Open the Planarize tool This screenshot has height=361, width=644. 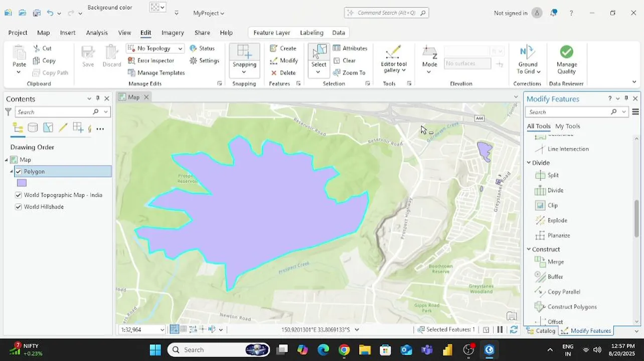click(552, 235)
